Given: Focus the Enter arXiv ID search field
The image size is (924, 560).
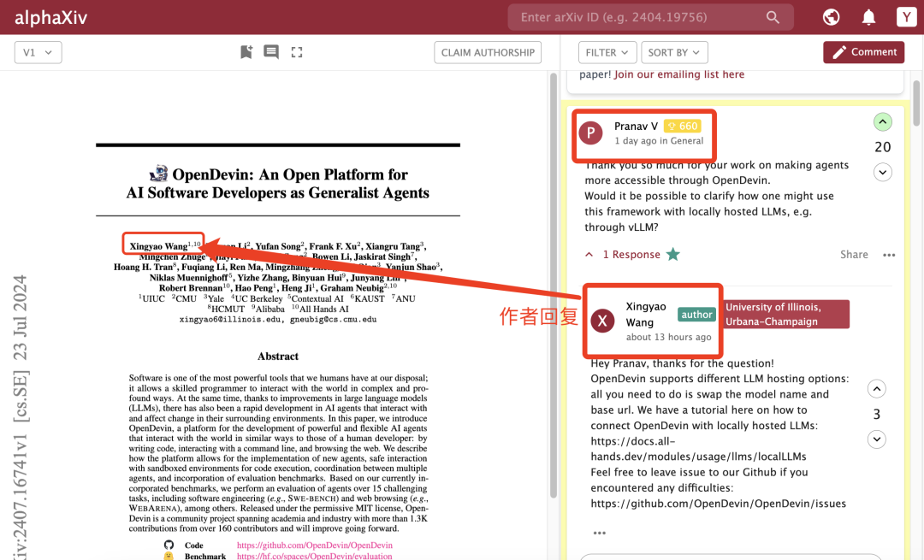Looking at the screenshot, I should pos(650,17).
